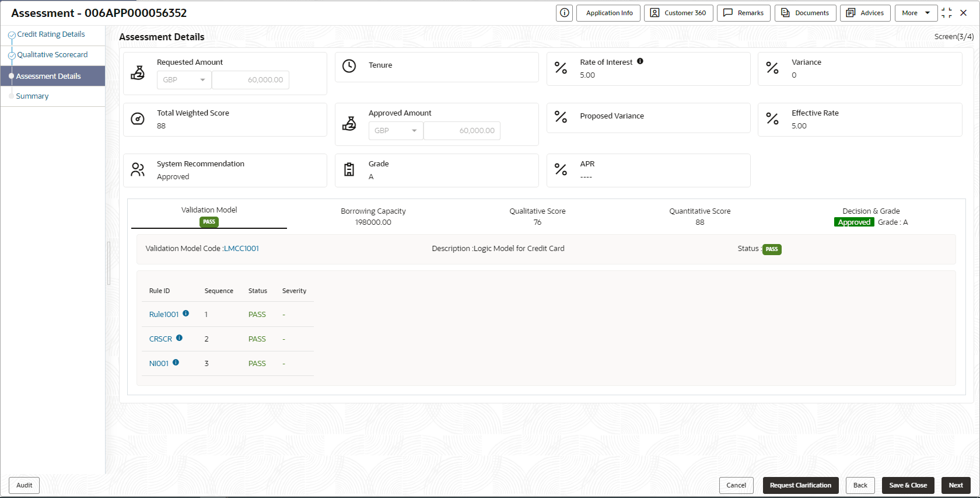Click the collapse window icon in header
This screenshot has height=498, width=980.
[946, 13]
